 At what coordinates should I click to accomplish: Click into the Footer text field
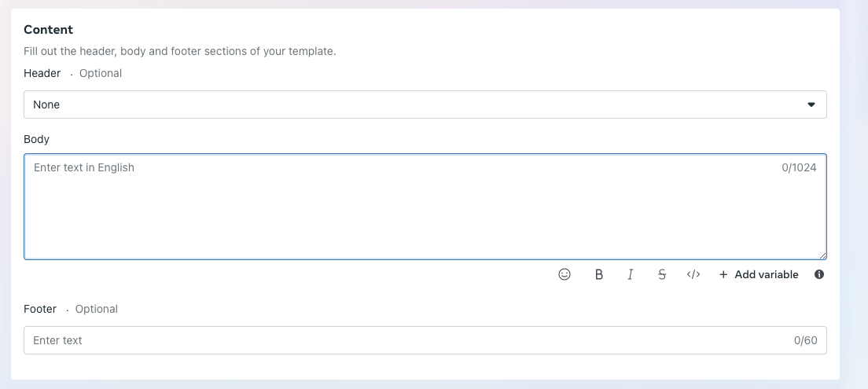coord(409,340)
